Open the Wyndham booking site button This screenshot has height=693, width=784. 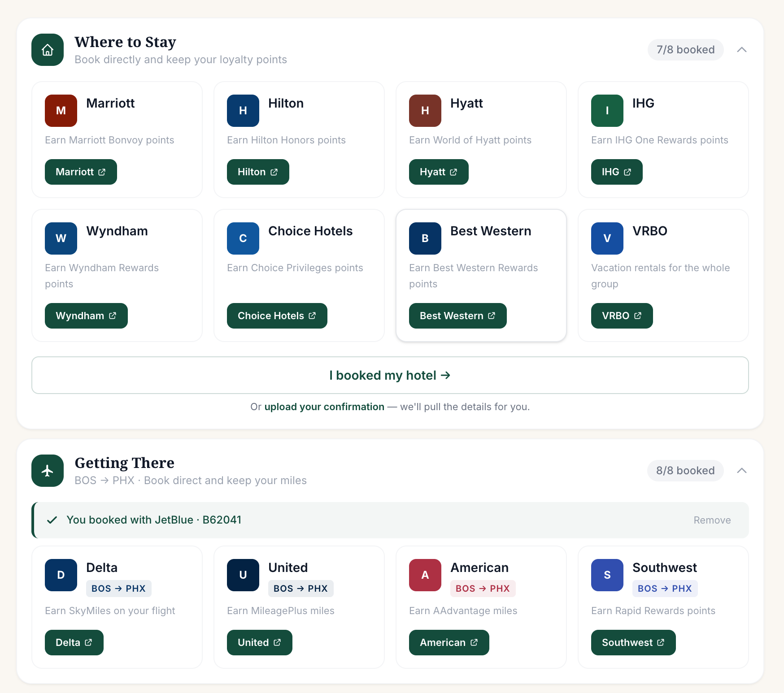tap(86, 316)
